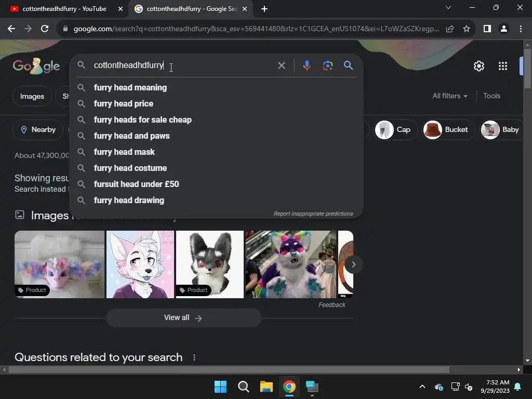Image resolution: width=532 pixels, height=399 pixels.
Task: Open a new browser tab
Action: point(264,9)
